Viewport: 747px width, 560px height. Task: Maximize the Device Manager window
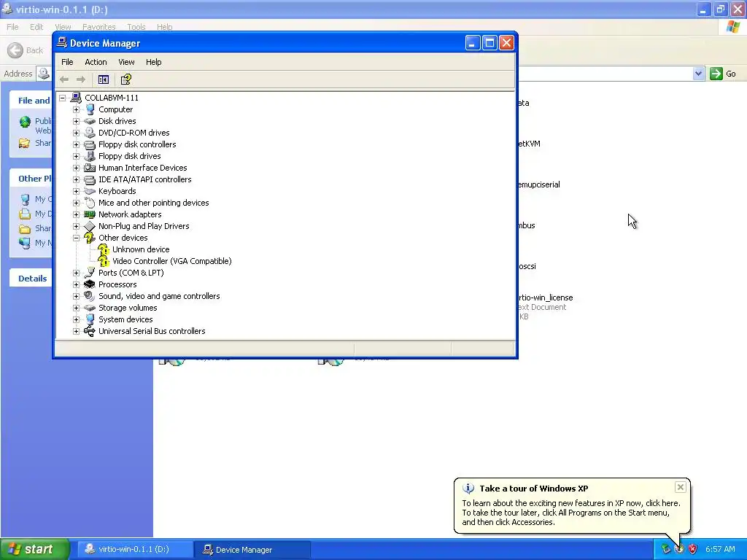489,43
